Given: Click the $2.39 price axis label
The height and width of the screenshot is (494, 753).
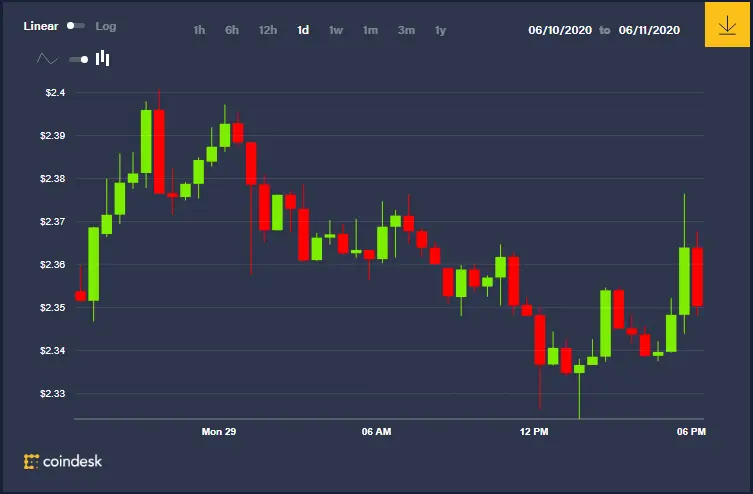Looking at the screenshot, I should [x=53, y=136].
